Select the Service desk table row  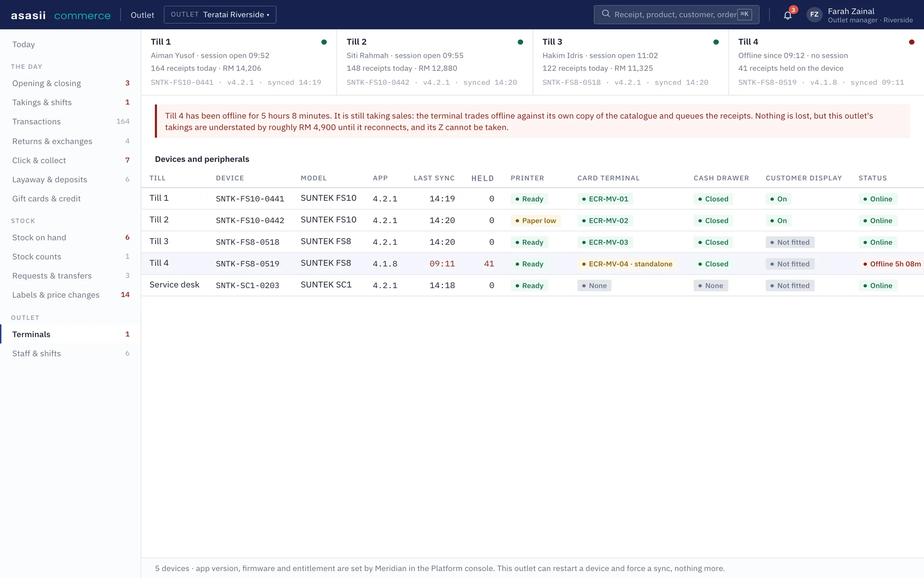532,286
